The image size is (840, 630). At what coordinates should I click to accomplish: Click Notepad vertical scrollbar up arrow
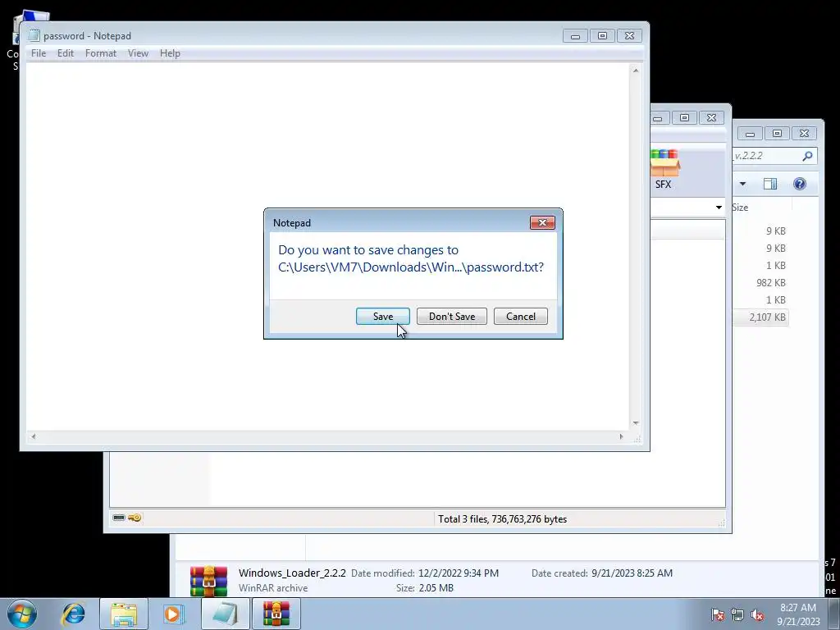636,71
